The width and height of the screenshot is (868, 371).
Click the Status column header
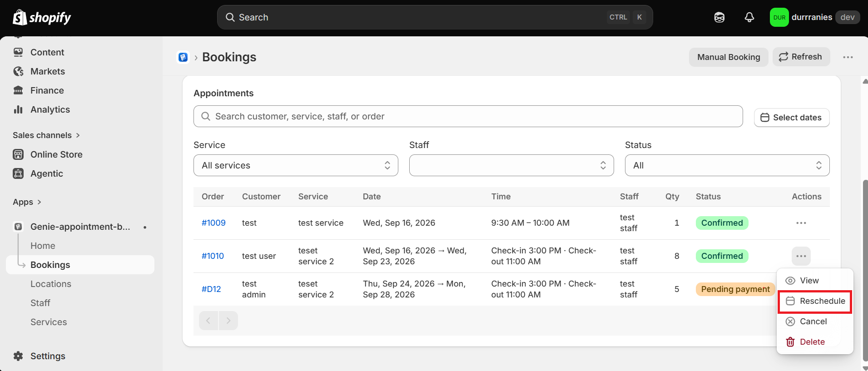coord(708,197)
